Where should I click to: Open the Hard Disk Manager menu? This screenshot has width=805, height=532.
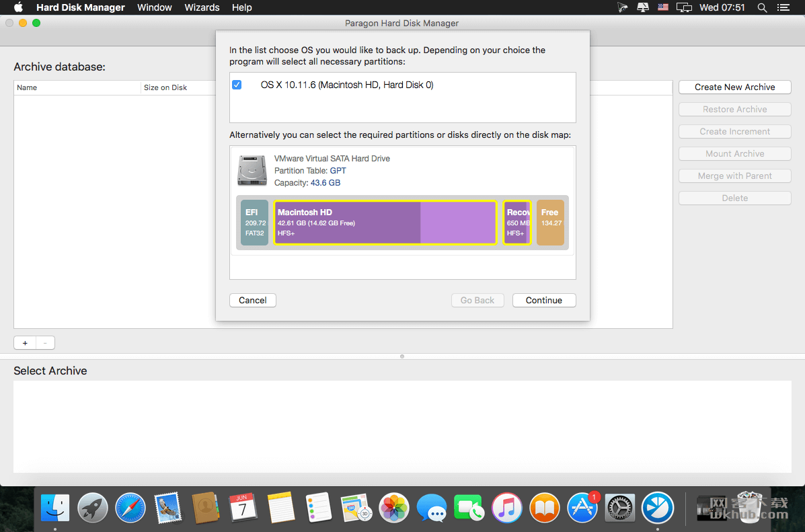click(81, 7)
